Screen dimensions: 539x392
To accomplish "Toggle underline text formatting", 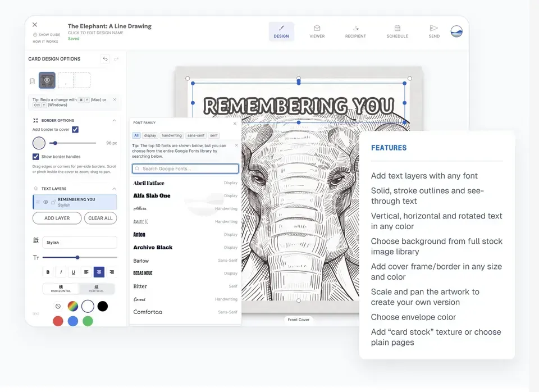I will [x=73, y=272].
